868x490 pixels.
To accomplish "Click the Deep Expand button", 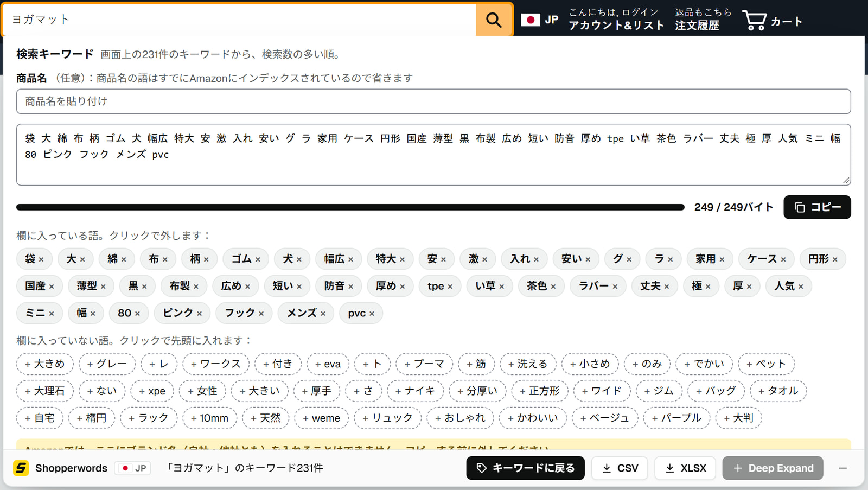I will pos(773,468).
